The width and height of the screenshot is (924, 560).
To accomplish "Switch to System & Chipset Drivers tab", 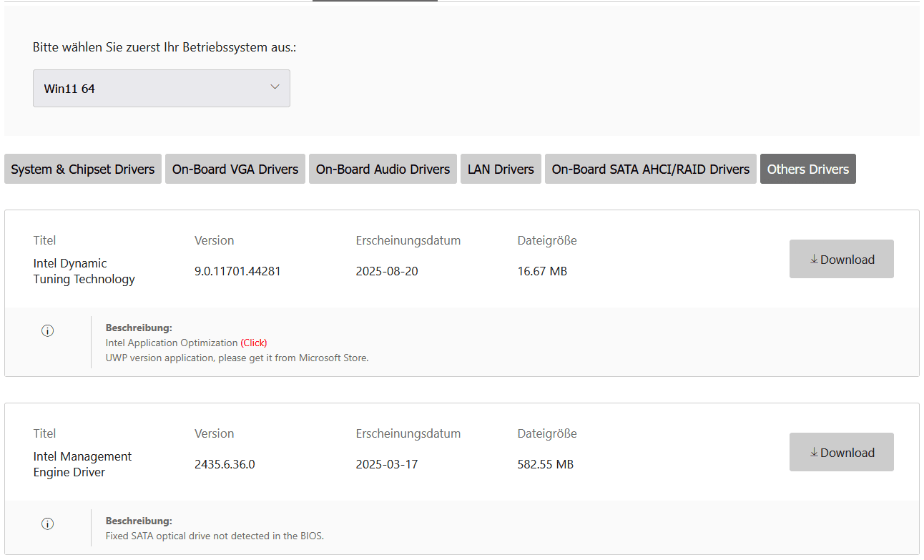I will tap(83, 170).
